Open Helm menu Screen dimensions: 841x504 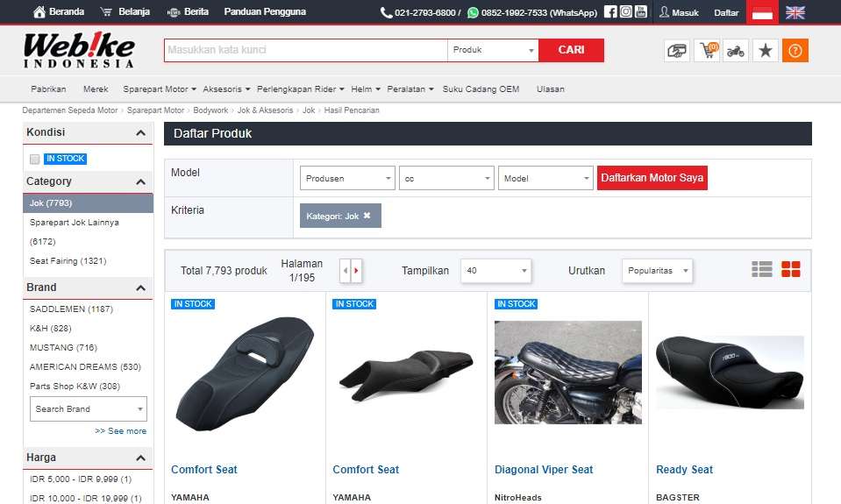pyautogui.click(x=366, y=89)
